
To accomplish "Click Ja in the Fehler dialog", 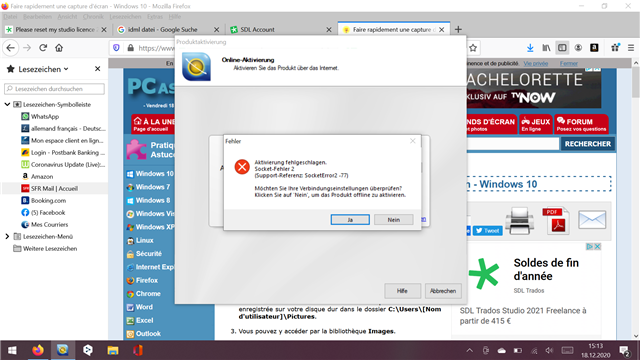I will tap(350, 220).
